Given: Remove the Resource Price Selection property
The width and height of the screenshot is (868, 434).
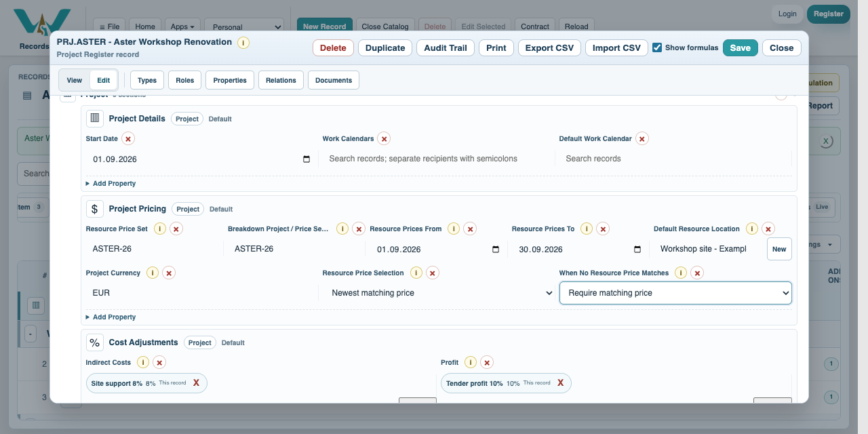Looking at the screenshot, I should coord(433,273).
